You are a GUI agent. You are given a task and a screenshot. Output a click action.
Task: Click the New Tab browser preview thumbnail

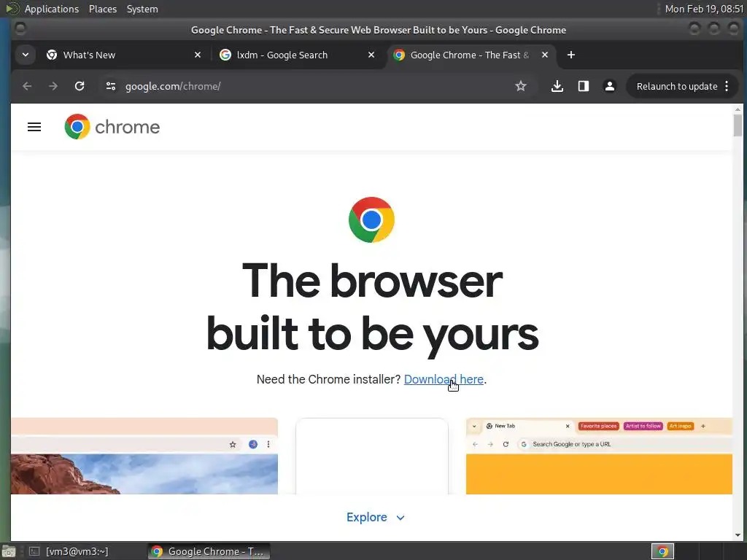[x=599, y=456]
